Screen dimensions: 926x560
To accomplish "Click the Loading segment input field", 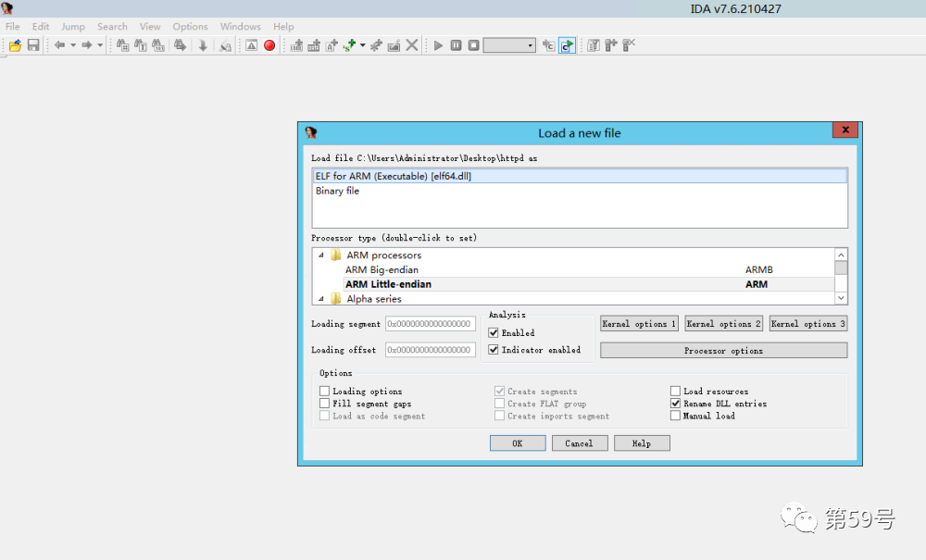I will [x=431, y=323].
